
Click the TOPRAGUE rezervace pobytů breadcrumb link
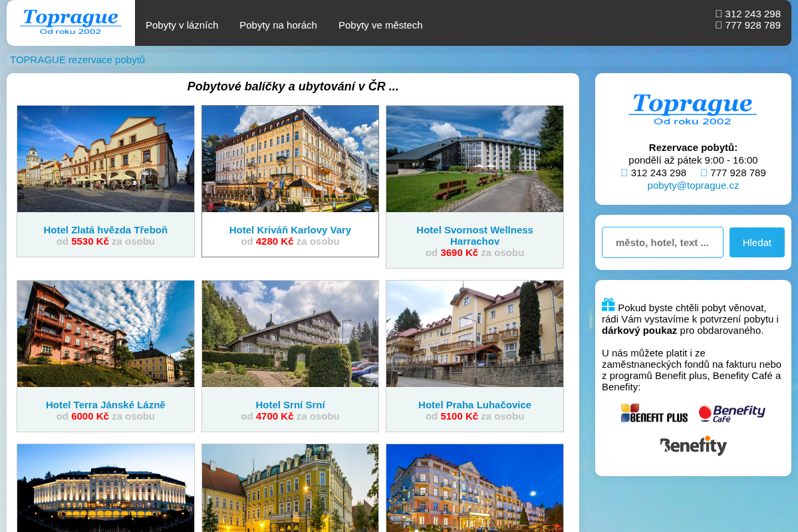[x=77, y=60]
